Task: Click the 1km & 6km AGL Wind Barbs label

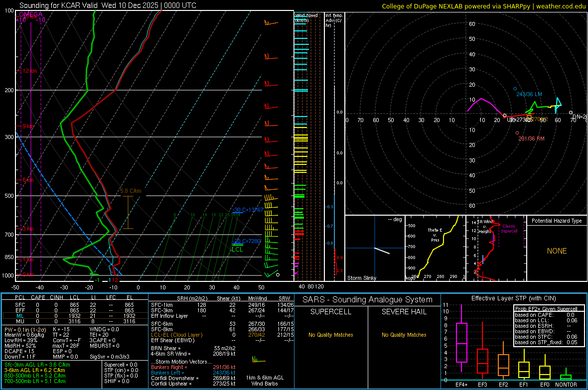Action: [265, 381]
